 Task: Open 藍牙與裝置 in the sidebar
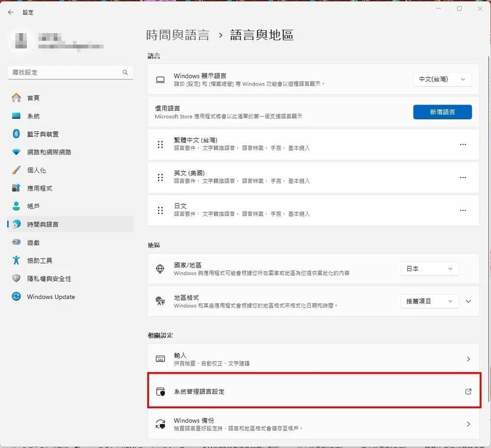tap(70, 134)
